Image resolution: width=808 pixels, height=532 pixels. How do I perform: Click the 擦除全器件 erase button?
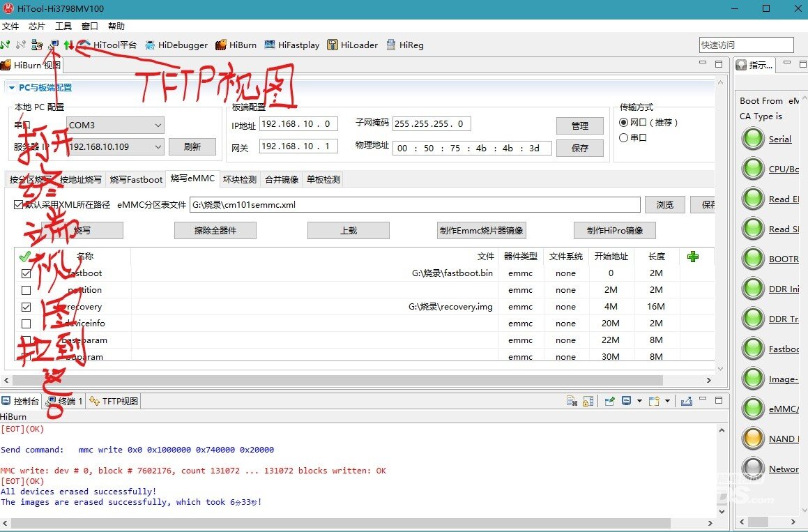[x=215, y=230]
